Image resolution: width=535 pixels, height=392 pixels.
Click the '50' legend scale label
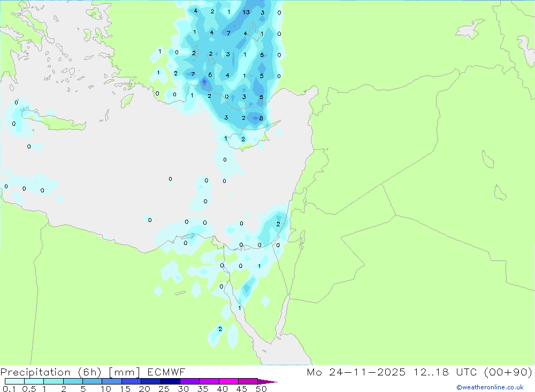point(261,389)
